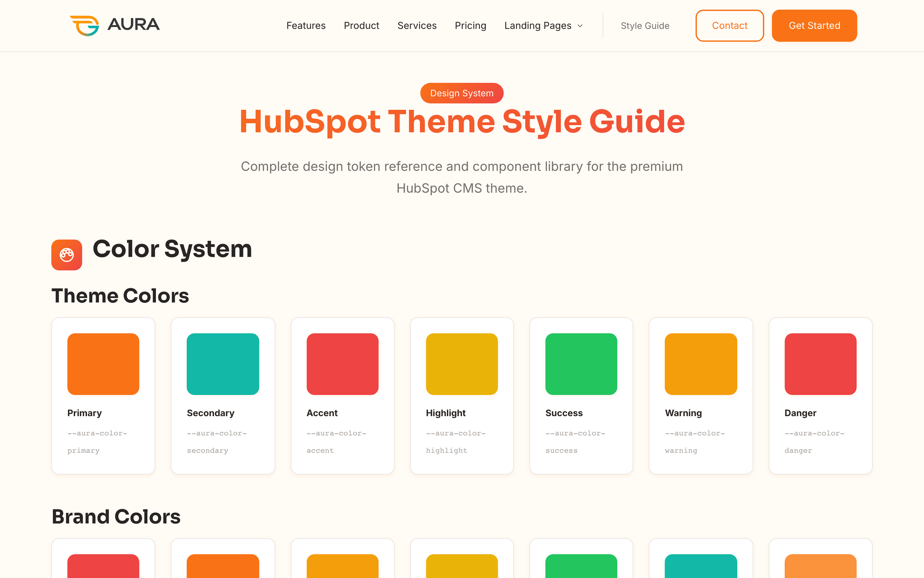Visit the Style Guide link
The height and width of the screenshot is (578, 924).
645,25
